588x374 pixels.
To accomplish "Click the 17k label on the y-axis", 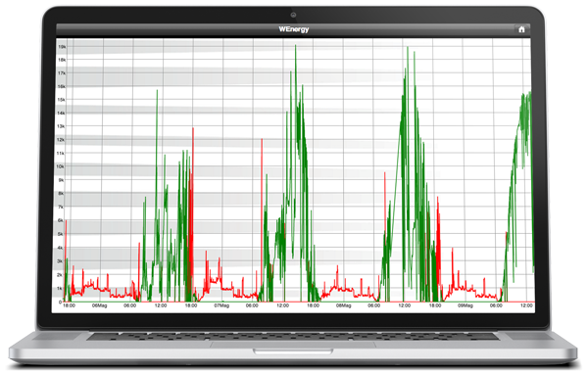I will click(61, 73).
